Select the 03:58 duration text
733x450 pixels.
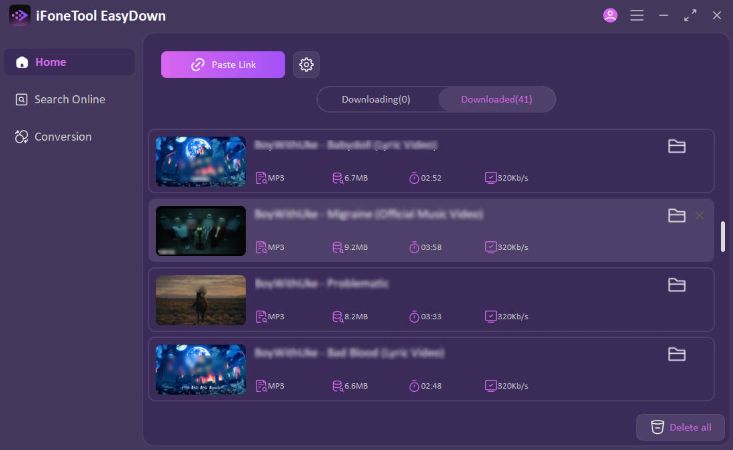click(x=431, y=247)
